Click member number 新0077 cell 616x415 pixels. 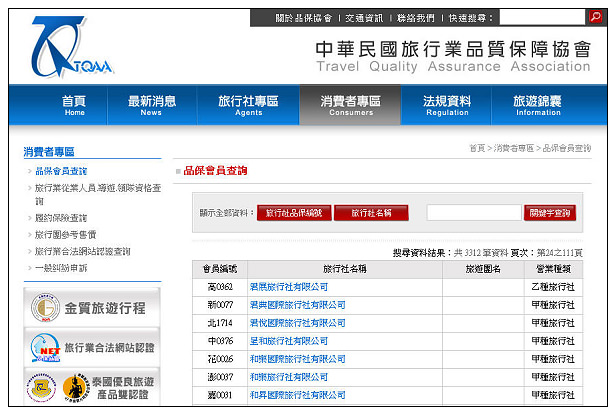(220, 305)
